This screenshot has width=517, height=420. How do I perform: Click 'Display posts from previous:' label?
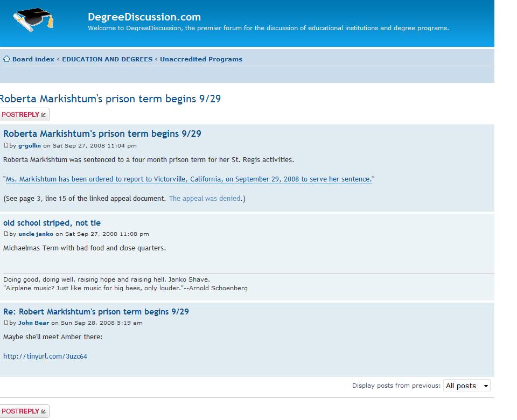click(x=396, y=386)
